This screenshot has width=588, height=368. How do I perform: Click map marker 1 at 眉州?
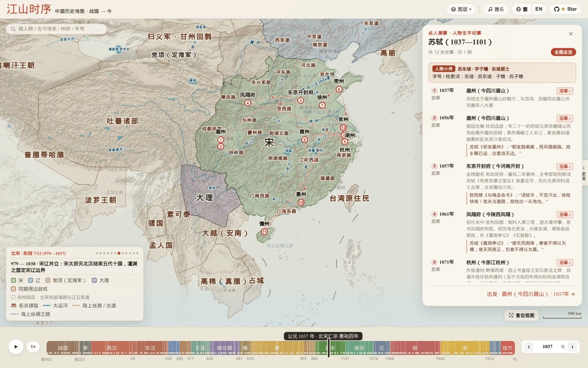(220, 140)
